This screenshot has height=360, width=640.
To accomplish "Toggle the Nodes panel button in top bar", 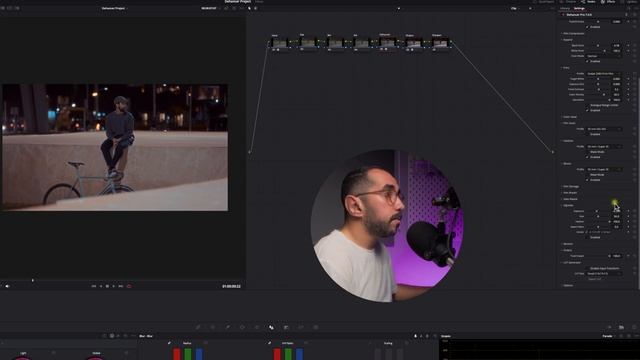I will tap(589, 2).
